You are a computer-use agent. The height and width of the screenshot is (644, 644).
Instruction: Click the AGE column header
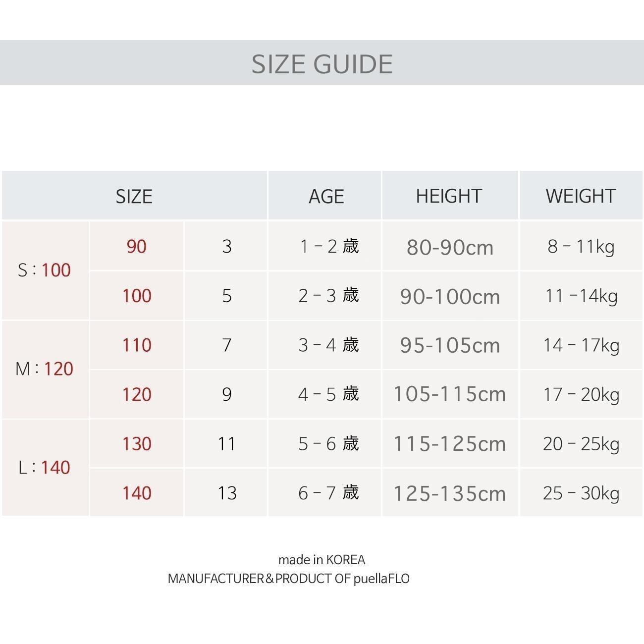click(x=325, y=196)
